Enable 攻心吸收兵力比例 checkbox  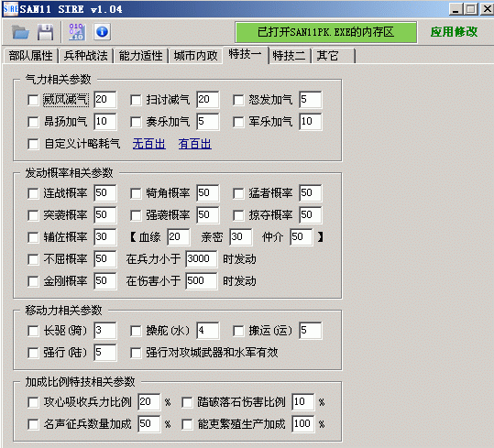pos(33,402)
